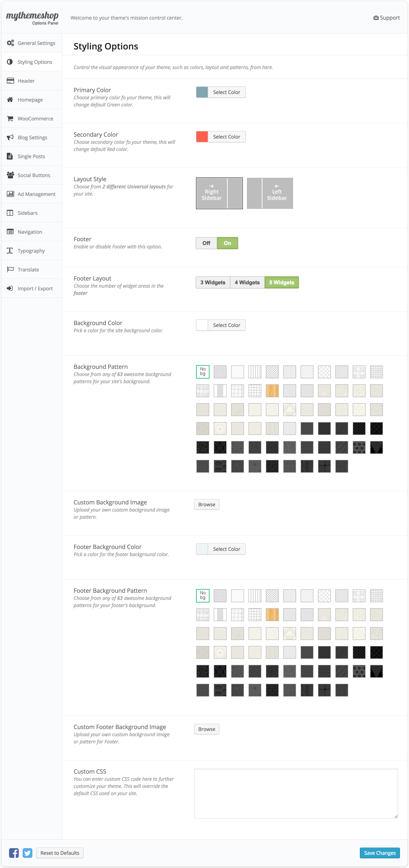The width and height of the screenshot is (409, 868).
Task: Click the Import / Export arrow icon
Action: 10,288
